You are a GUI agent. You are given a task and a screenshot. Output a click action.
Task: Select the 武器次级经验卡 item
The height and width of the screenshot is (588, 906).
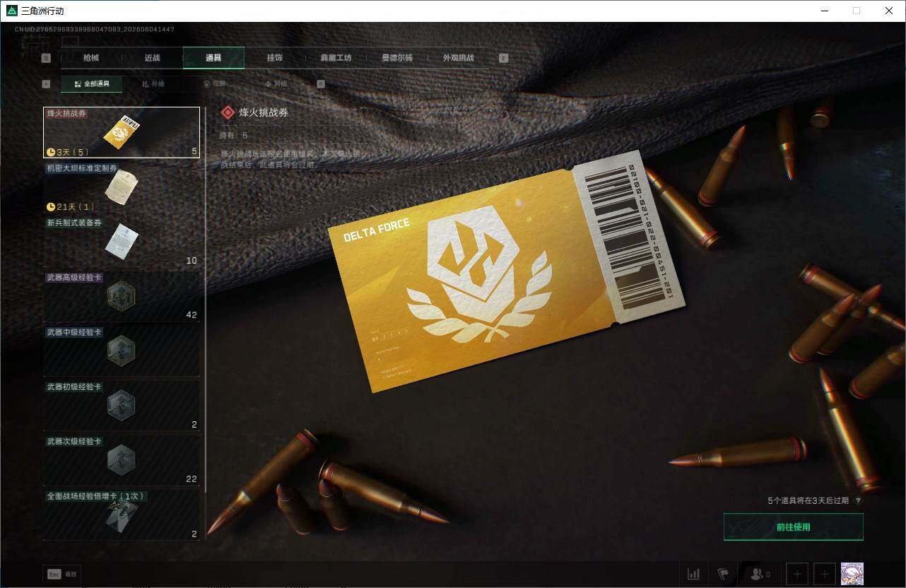(122, 460)
